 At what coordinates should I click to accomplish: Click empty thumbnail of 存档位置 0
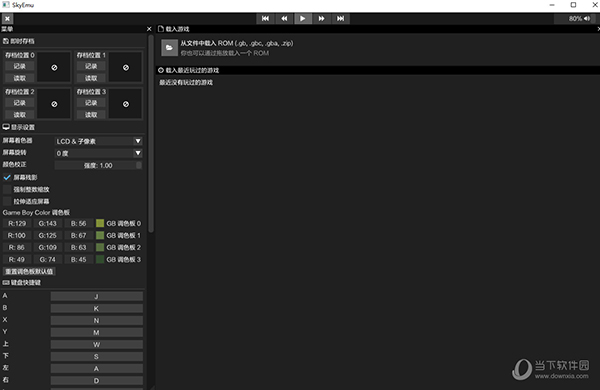click(54, 67)
